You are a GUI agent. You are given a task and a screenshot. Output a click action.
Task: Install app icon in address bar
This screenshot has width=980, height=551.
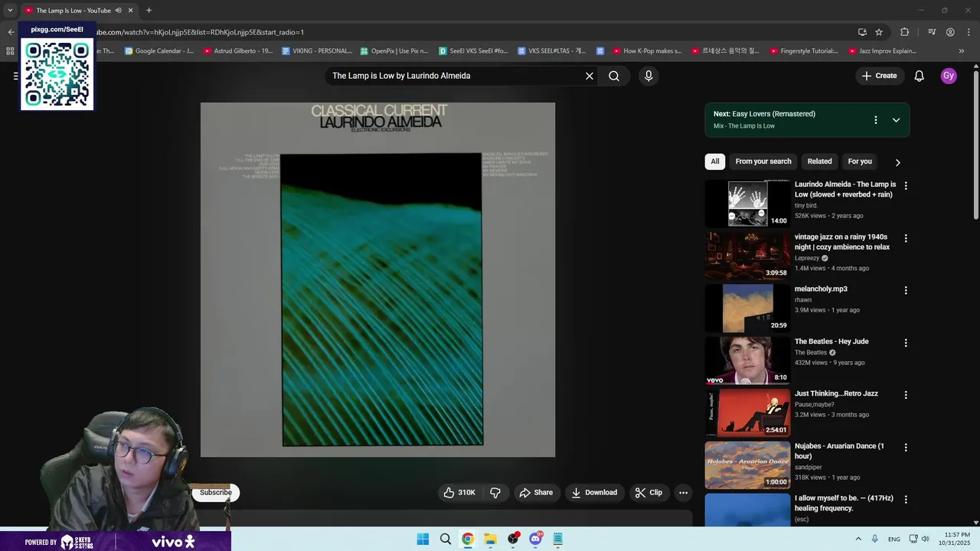862,32
